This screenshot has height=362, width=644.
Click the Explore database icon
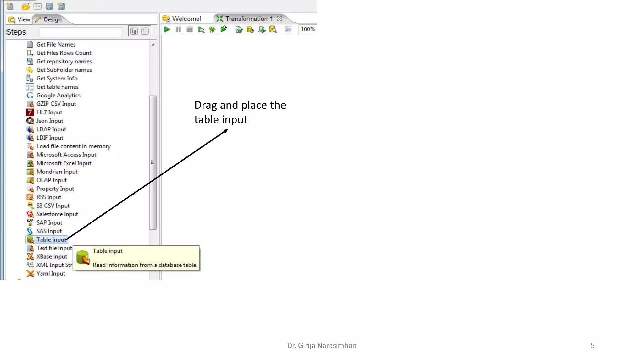tap(273, 30)
